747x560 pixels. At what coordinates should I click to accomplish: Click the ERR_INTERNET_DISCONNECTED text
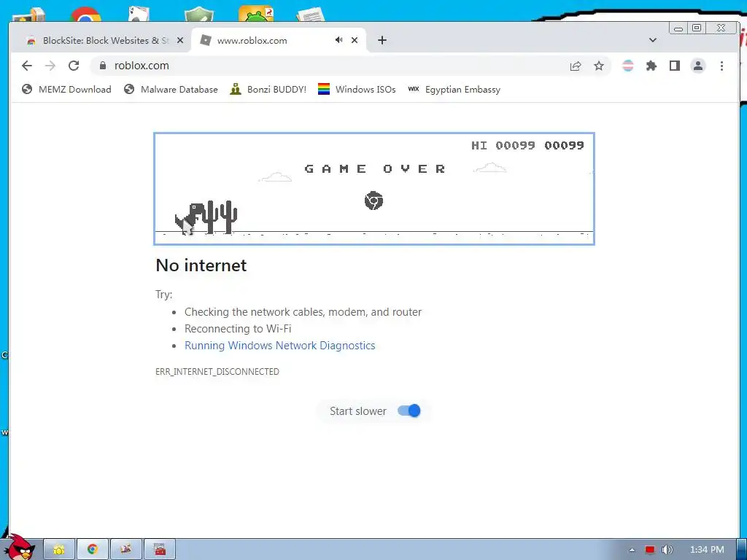click(217, 372)
